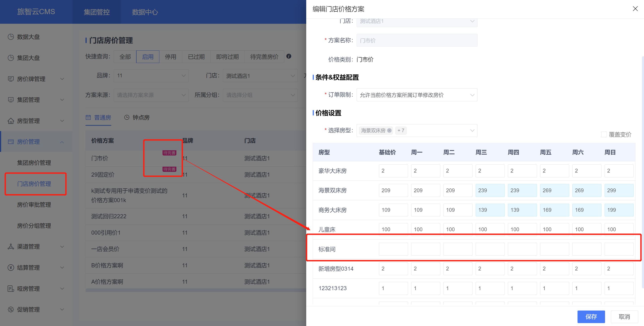Image resolution: width=644 pixels, height=326 pixels.
Task: Click 海景双床房 周三 price 239 input
Action: click(x=490, y=190)
